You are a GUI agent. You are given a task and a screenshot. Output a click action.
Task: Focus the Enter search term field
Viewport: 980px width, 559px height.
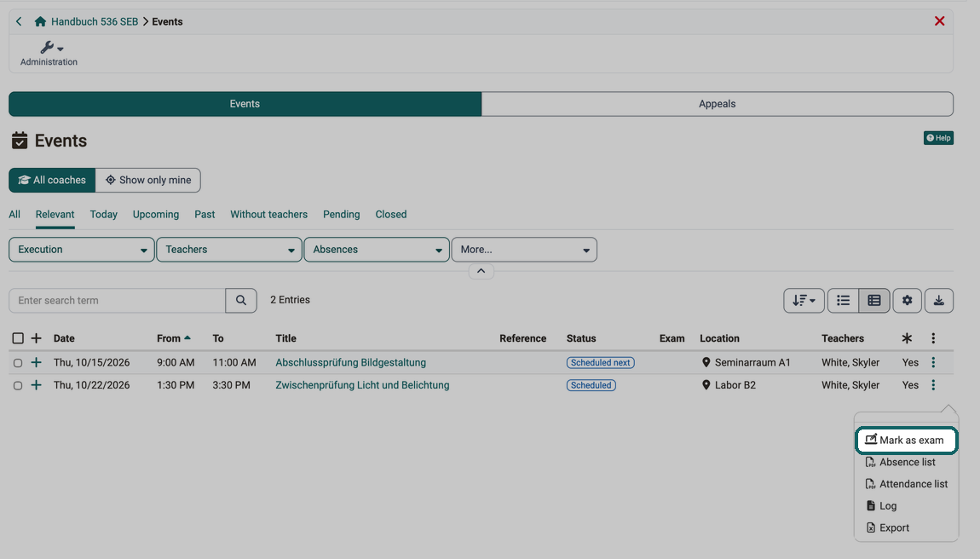pyautogui.click(x=117, y=300)
